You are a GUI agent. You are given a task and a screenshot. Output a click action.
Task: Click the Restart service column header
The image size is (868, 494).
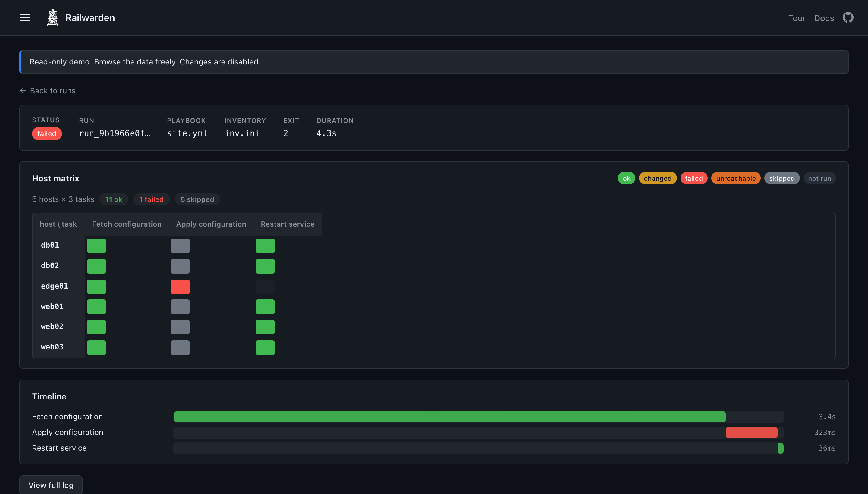point(288,224)
